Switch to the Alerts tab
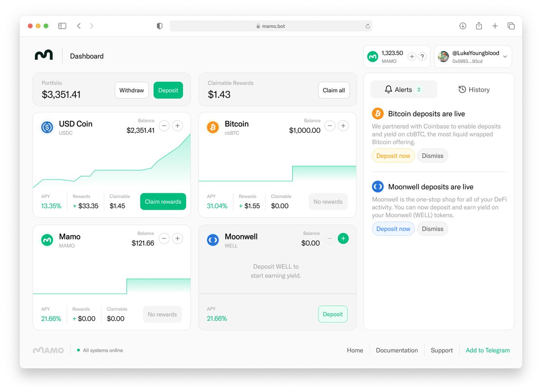Image resolution: width=542 pixels, height=392 pixels. tap(404, 89)
